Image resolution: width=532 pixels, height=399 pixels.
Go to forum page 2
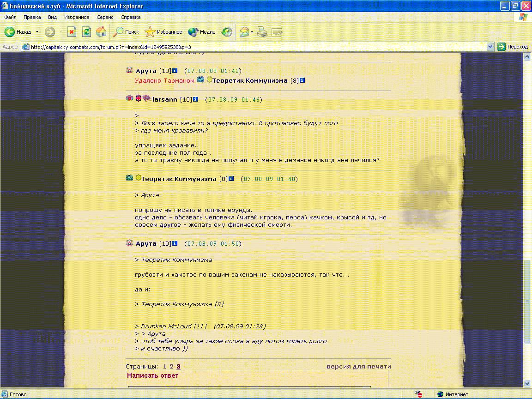tap(171, 366)
